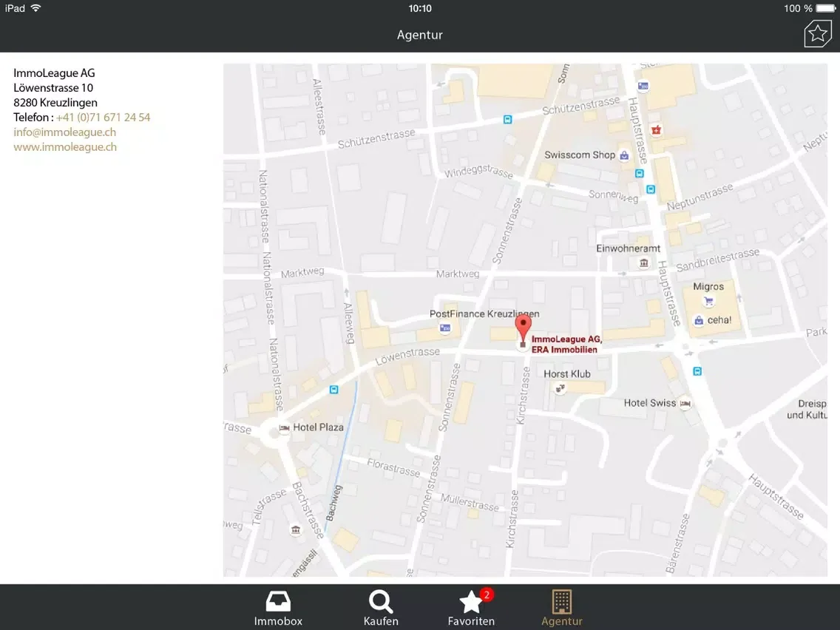Viewport: 840px width, 630px height.
Task: Select the Agentur tab
Action: 561,608
